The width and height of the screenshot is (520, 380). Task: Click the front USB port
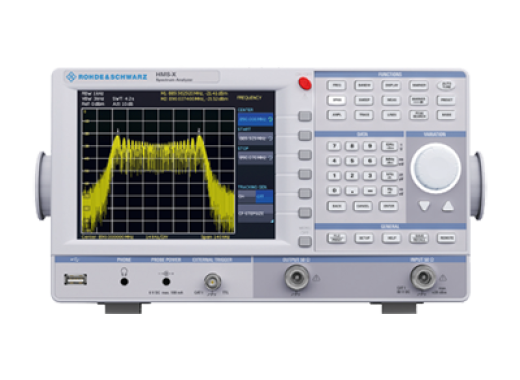pyautogui.click(x=76, y=279)
